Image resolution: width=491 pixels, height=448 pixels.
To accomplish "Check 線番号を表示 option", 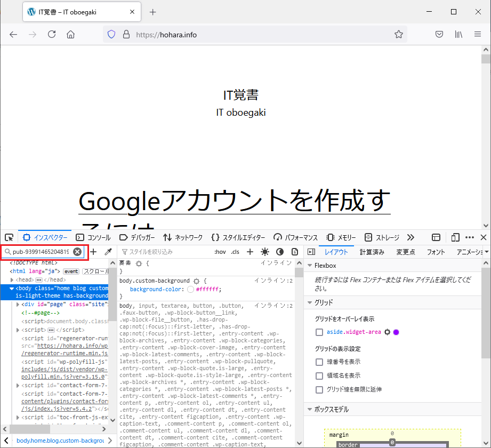I will [x=319, y=362].
